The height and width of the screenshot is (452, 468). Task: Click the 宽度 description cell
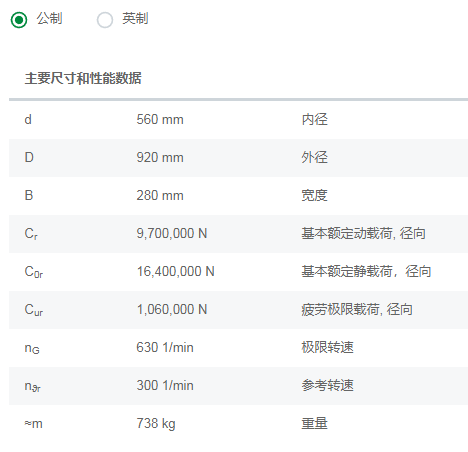click(315, 196)
